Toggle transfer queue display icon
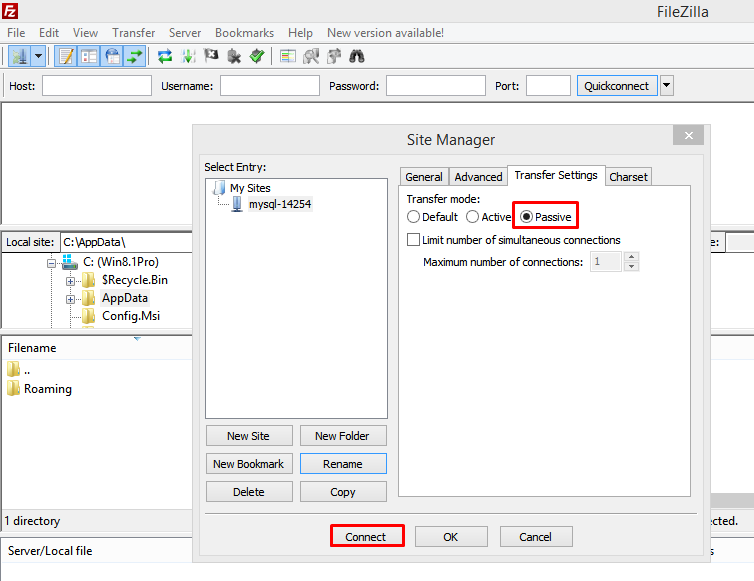 [x=134, y=57]
